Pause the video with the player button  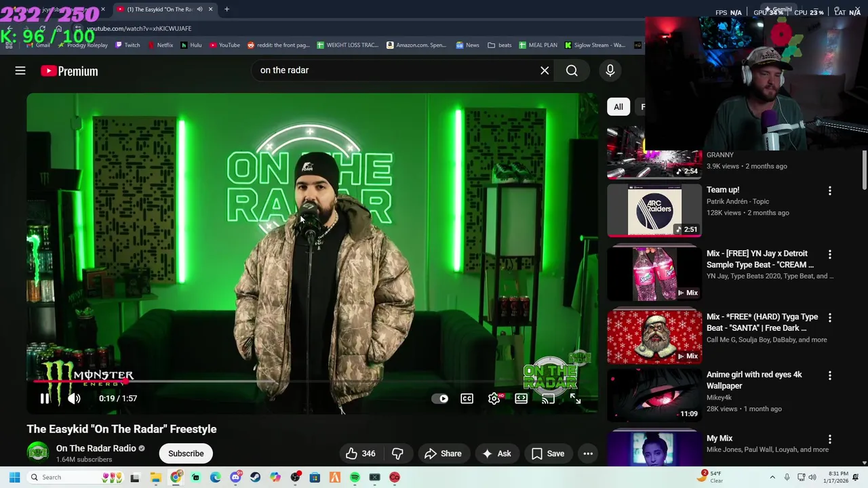pyautogui.click(x=45, y=399)
